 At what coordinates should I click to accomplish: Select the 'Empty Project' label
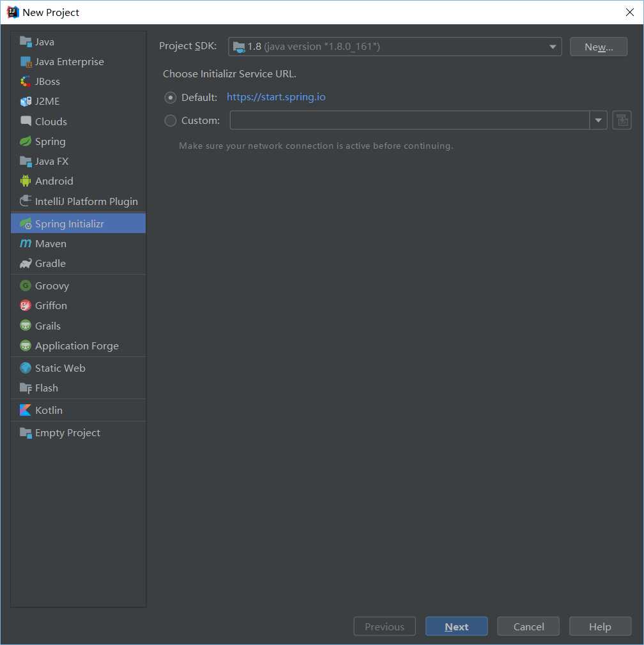coord(68,433)
